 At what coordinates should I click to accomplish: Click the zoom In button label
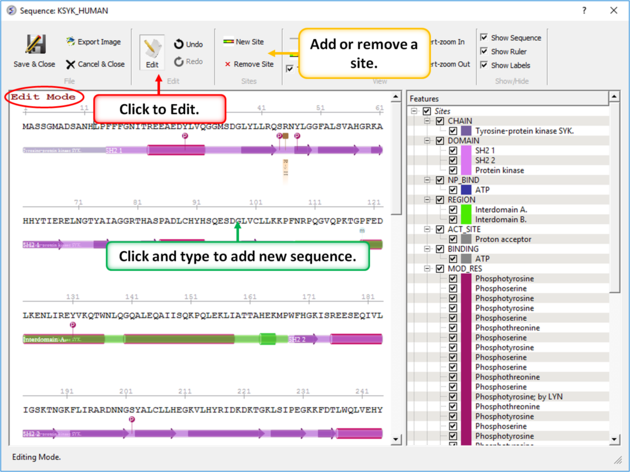click(448, 42)
